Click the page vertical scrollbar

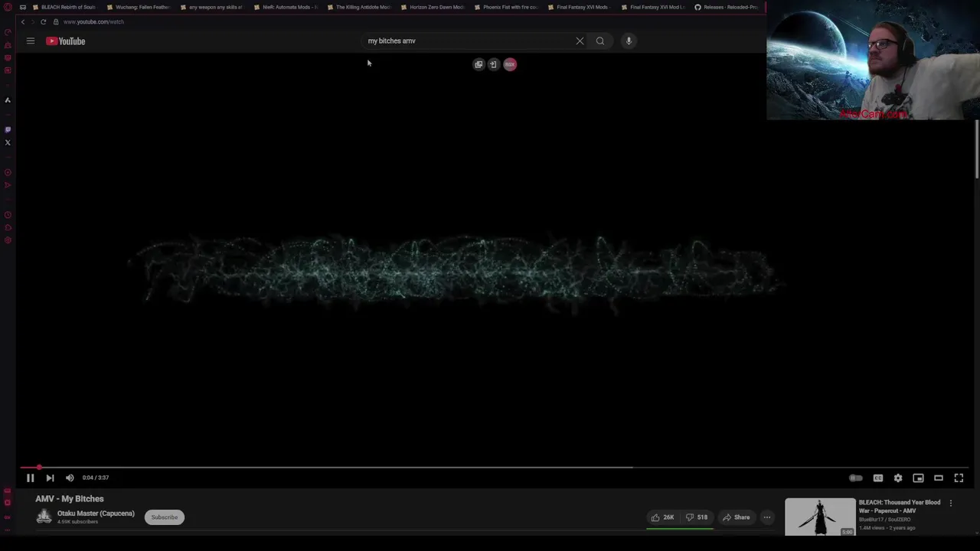click(976, 149)
